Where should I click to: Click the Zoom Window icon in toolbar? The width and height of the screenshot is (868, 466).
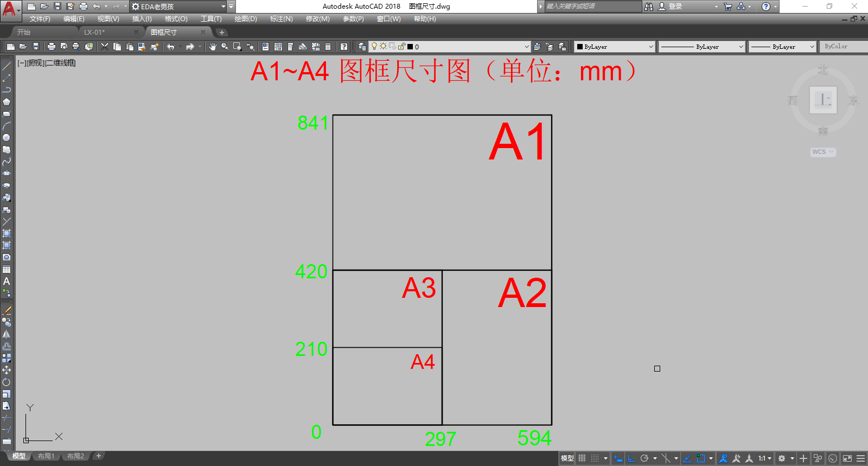237,47
